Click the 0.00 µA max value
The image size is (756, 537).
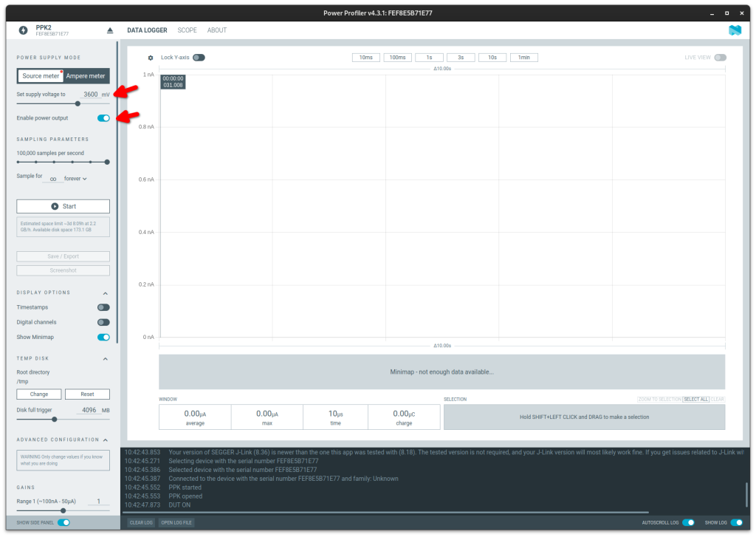coord(267,414)
